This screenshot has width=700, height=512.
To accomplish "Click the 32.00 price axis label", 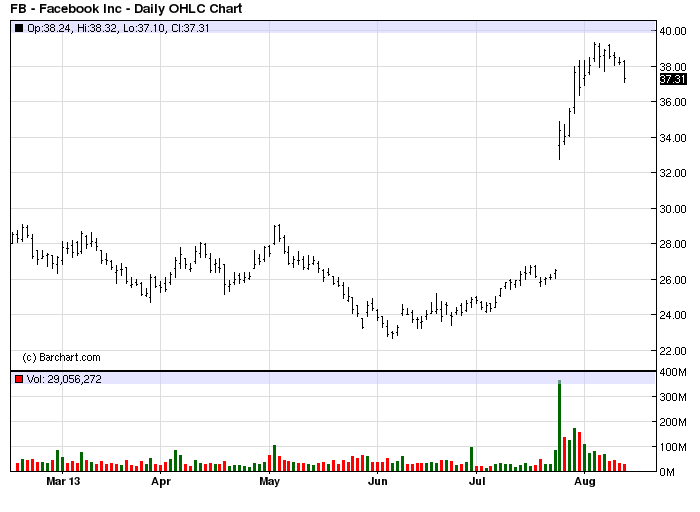I will tap(673, 173).
